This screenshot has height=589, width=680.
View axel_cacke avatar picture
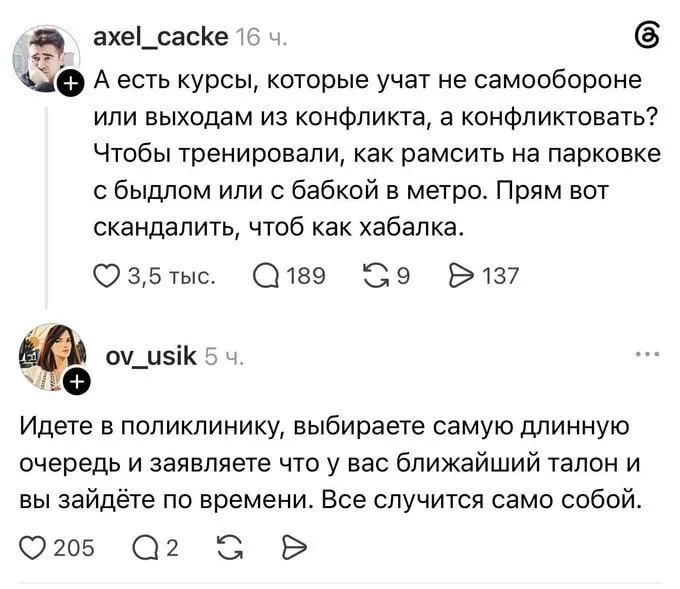click(x=46, y=59)
